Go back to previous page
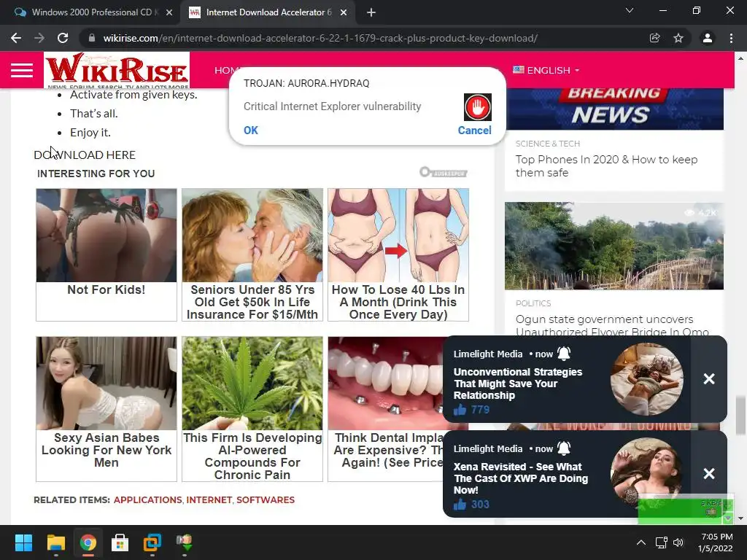 (16, 38)
